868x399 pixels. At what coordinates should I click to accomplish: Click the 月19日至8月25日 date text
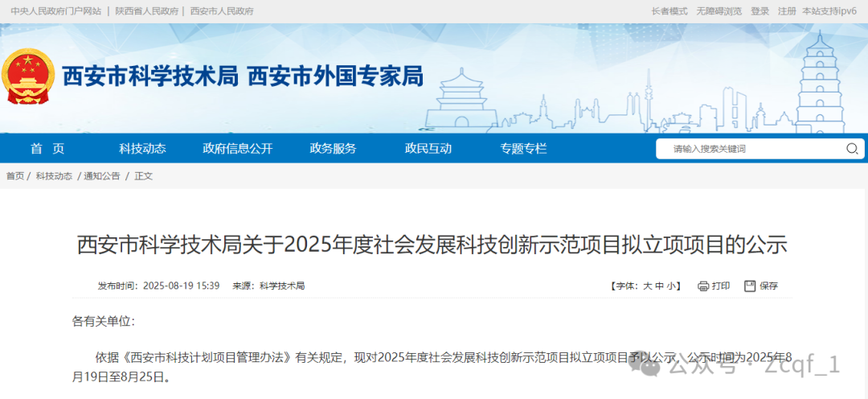[121, 378]
